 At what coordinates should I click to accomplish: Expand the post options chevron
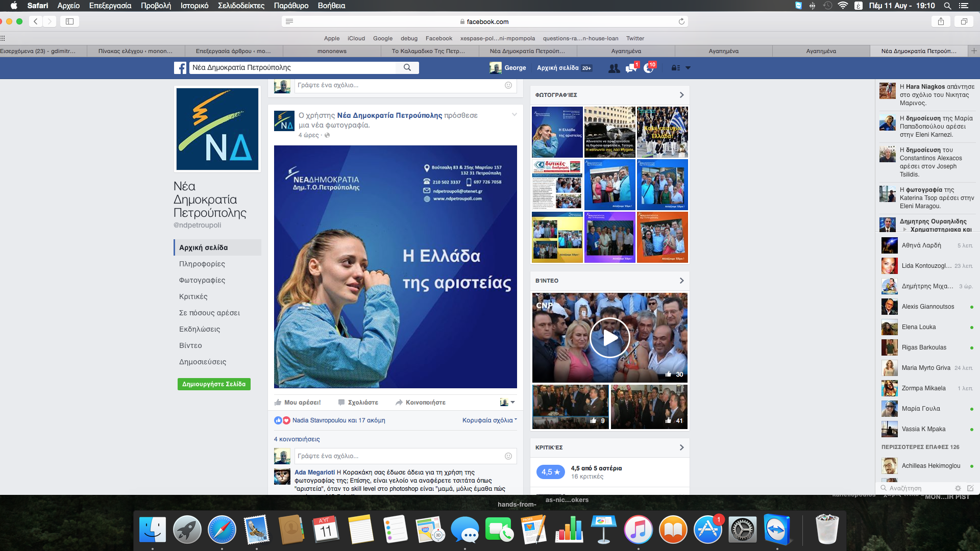pyautogui.click(x=514, y=114)
